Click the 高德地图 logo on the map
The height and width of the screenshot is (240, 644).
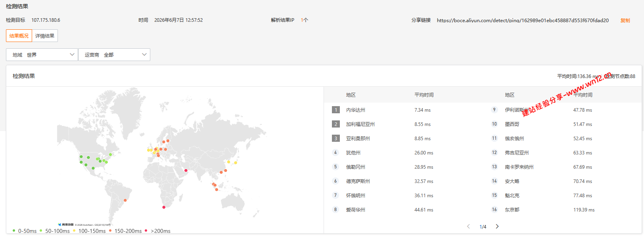(x=66, y=225)
